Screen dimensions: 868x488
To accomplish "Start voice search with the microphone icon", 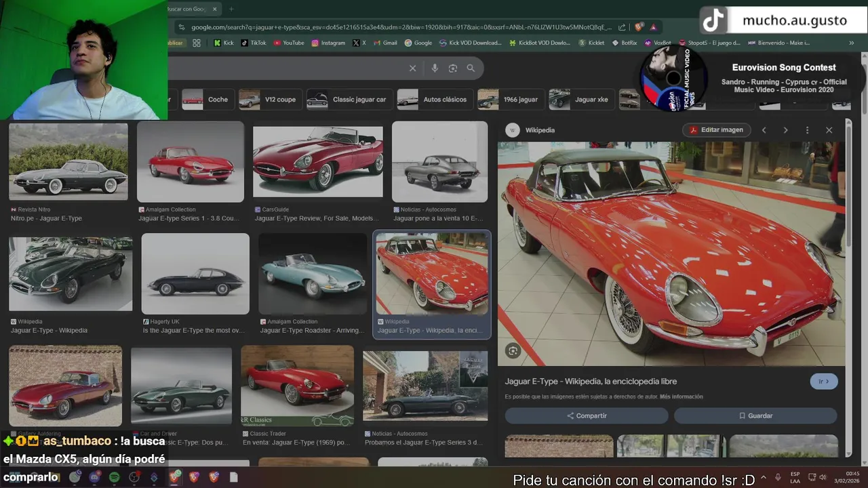I will (x=435, y=68).
